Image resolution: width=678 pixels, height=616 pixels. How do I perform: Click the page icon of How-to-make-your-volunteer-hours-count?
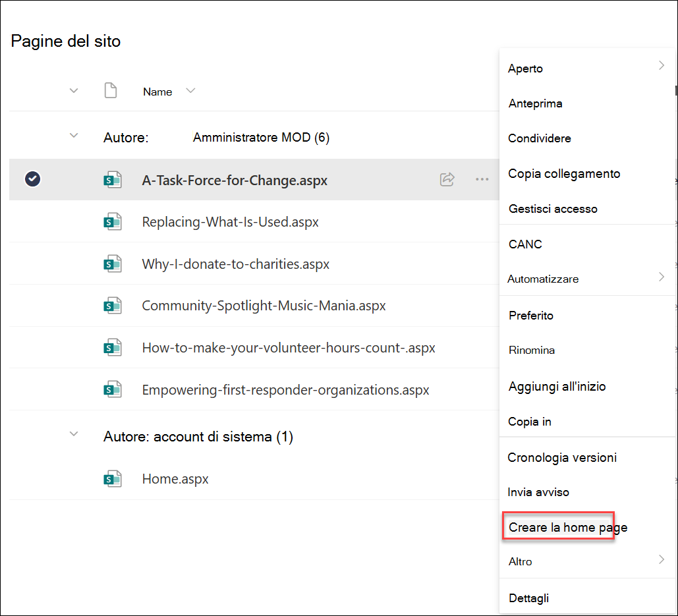click(113, 348)
